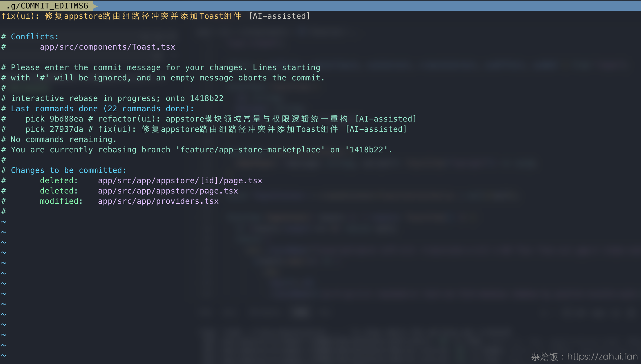
Task: Click the path app/src/app/appstore/[id]/page.tsx
Action: coord(180,180)
